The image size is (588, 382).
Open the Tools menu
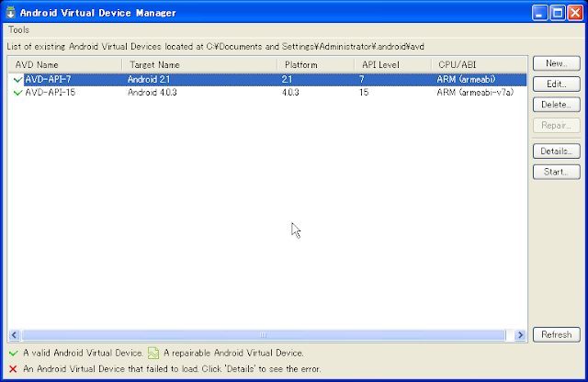(x=18, y=30)
